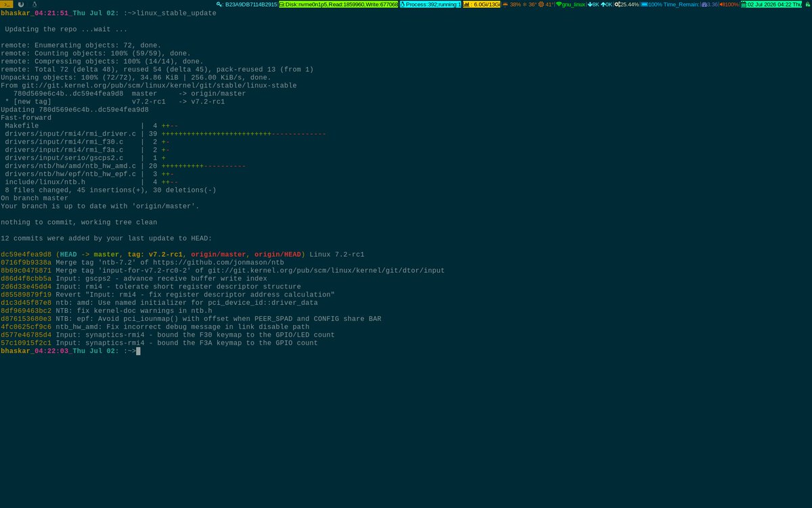Image resolution: width=812 pixels, height=508 pixels.
Task: Click the volume 100% indicator
Action: click(729, 5)
